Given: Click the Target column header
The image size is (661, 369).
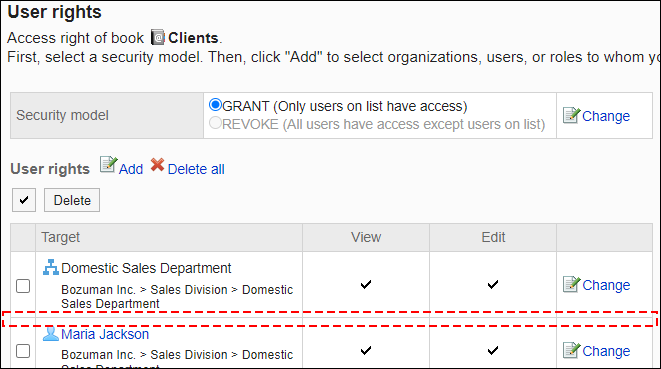Looking at the screenshot, I should click(169, 237).
